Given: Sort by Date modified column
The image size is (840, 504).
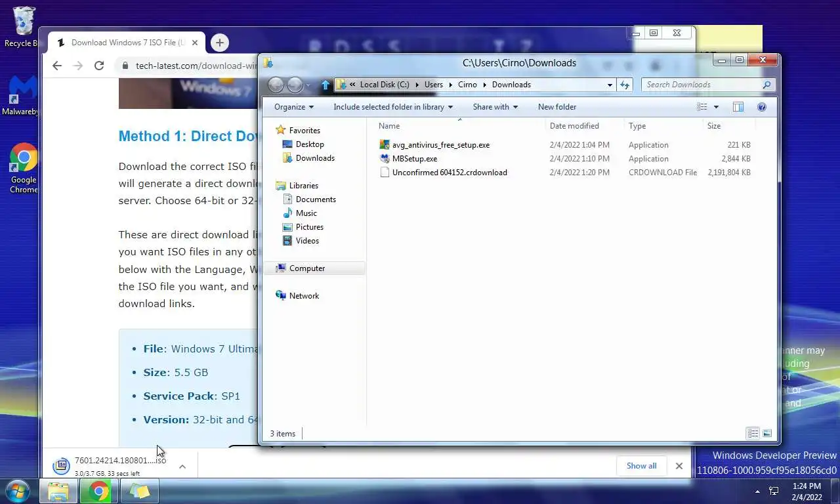Looking at the screenshot, I should [x=584, y=126].
